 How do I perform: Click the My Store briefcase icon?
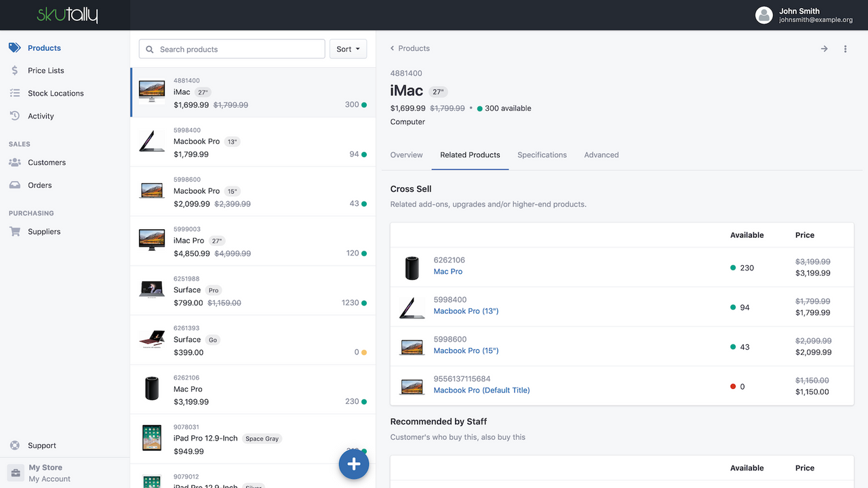(16, 473)
